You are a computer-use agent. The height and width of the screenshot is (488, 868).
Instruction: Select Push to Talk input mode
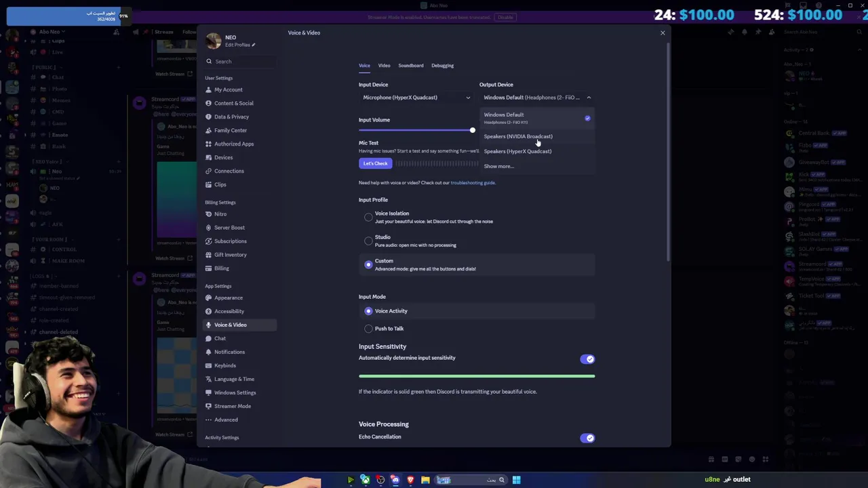(x=368, y=329)
